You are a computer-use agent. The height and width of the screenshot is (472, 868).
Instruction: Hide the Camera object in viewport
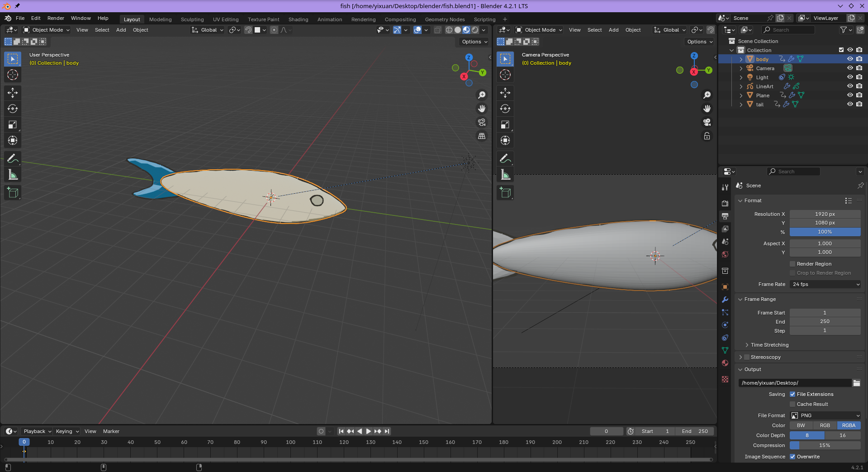tap(850, 68)
